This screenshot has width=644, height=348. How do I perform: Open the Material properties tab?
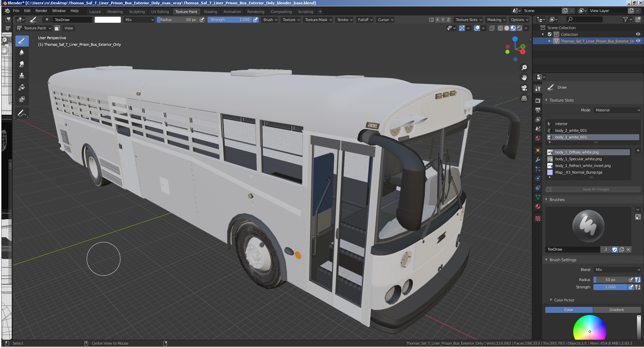tap(538, 206)
